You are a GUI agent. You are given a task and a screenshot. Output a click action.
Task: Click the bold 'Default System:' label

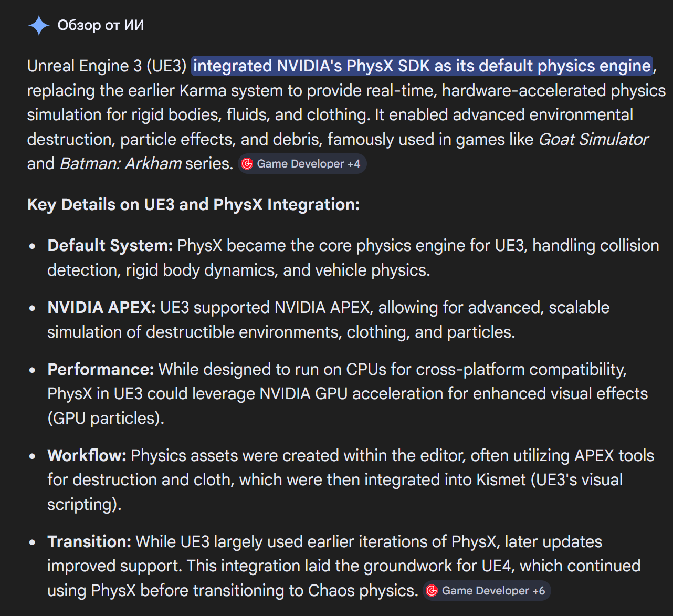[110, 246]
